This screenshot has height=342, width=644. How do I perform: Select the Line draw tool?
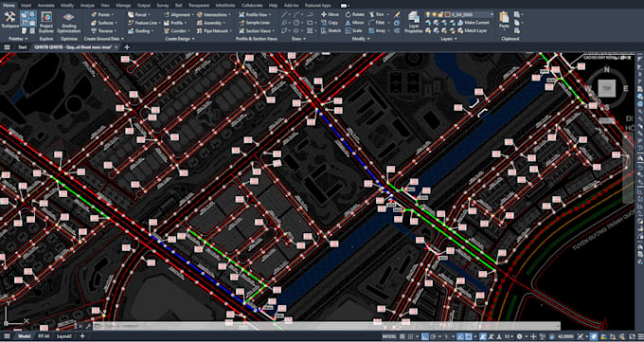coord(284,14)
